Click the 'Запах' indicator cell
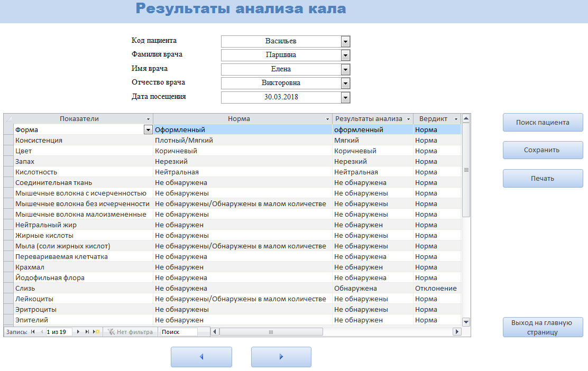This screenshot has width=588, height=371. (x=83, y=162)
